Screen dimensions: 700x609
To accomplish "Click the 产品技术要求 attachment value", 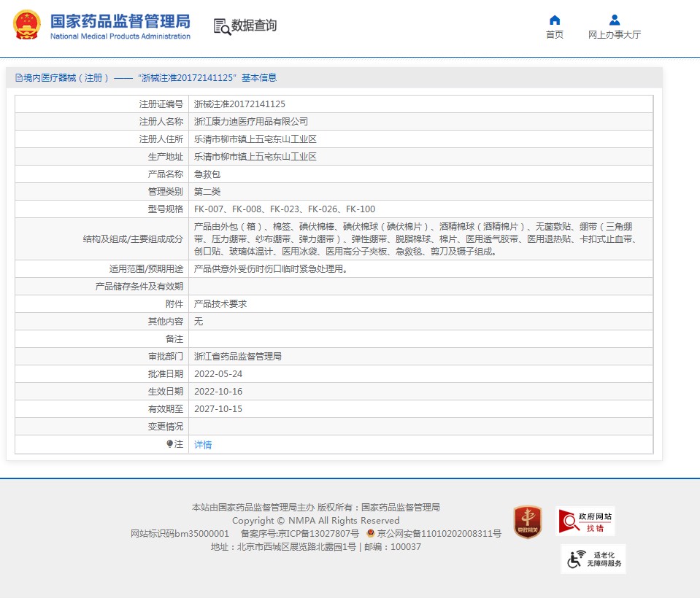I will pos(220,304).
